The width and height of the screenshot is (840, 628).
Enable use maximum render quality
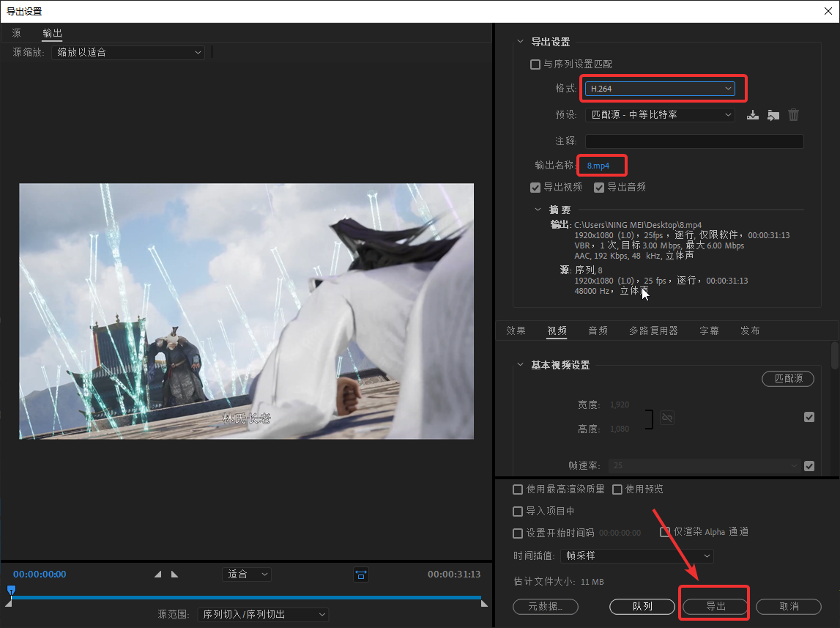click(x=518, y=490)
